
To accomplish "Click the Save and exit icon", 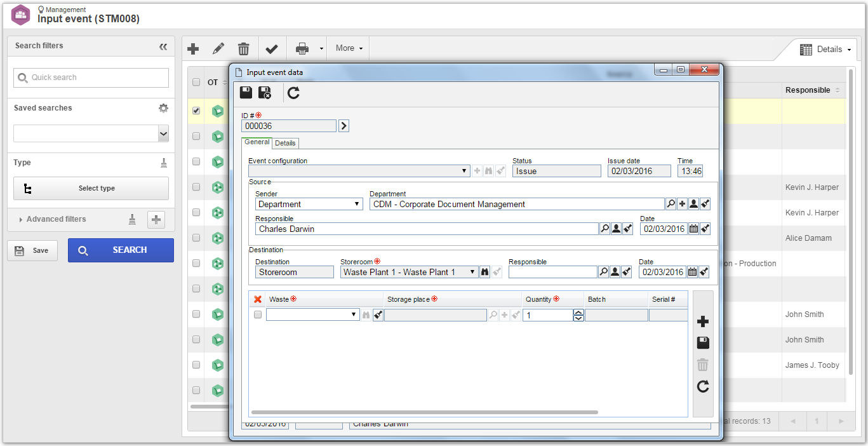I will (x=265, y=93).
